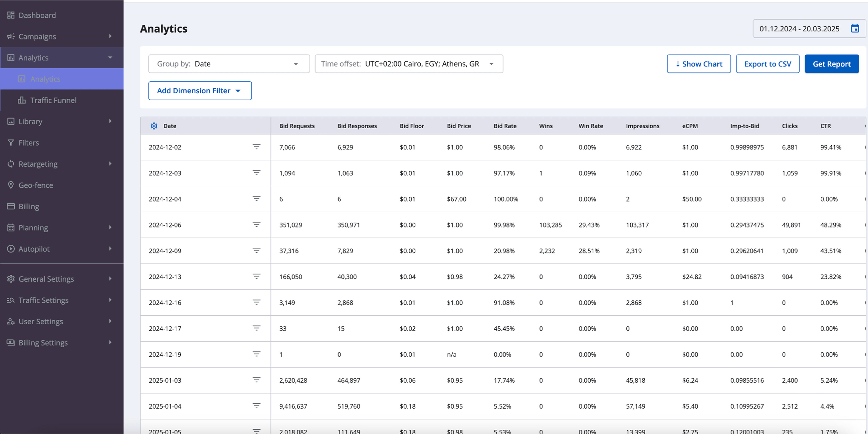Sort by CTR column header

coord(826,126)
